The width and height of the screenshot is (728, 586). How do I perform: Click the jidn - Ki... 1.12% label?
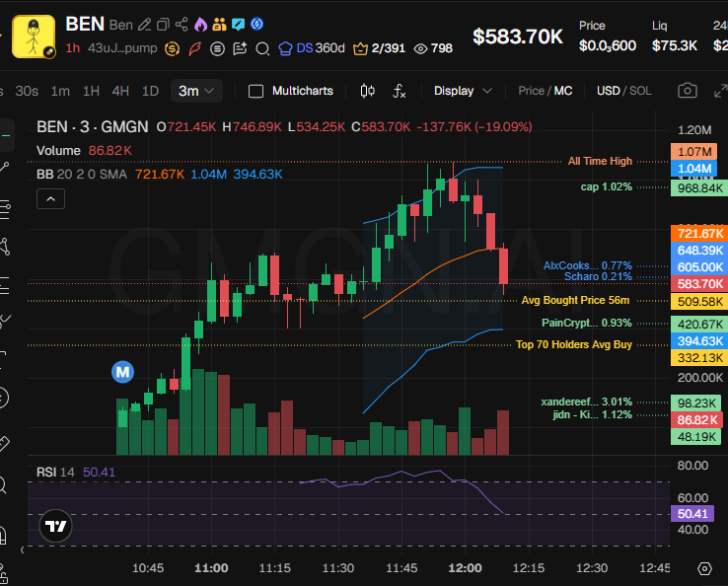(593, 414)
